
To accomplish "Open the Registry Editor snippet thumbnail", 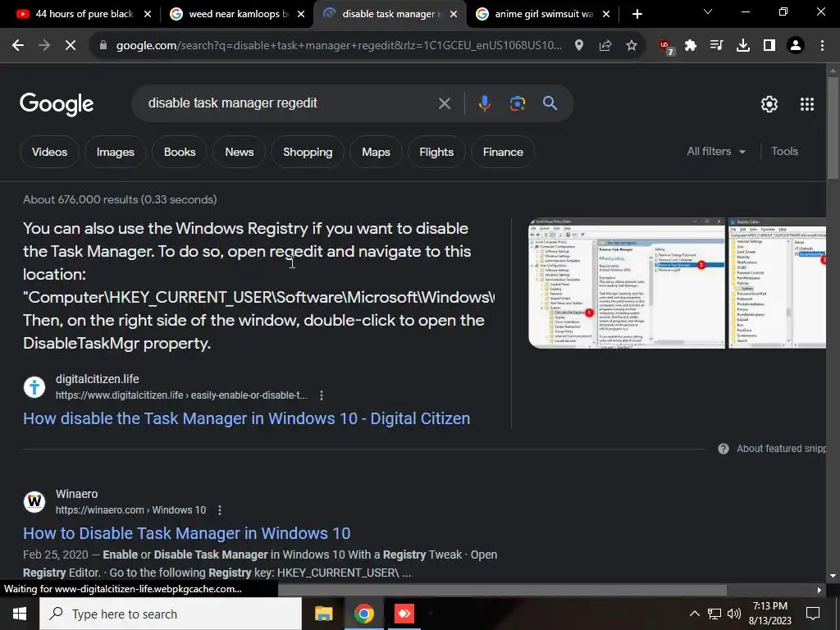I will (777, 283).
